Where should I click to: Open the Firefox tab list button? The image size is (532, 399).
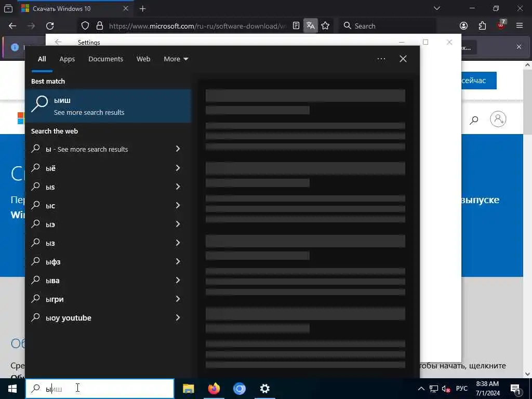8,8
